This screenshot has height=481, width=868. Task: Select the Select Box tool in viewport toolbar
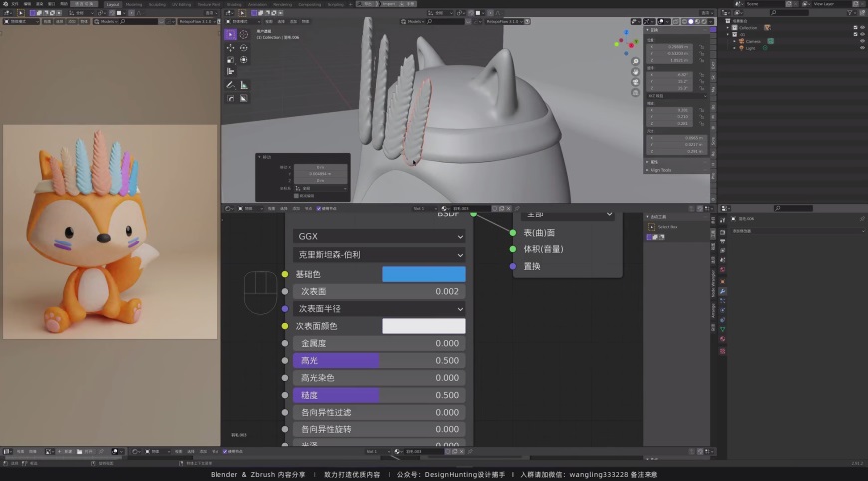[x=230, y=34]
